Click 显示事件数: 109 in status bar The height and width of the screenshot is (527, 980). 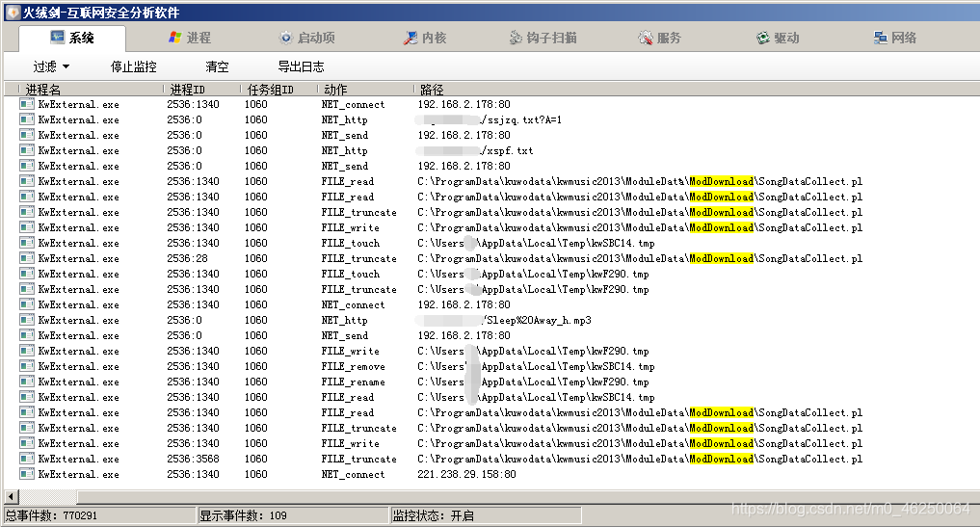tap(243, 515)
